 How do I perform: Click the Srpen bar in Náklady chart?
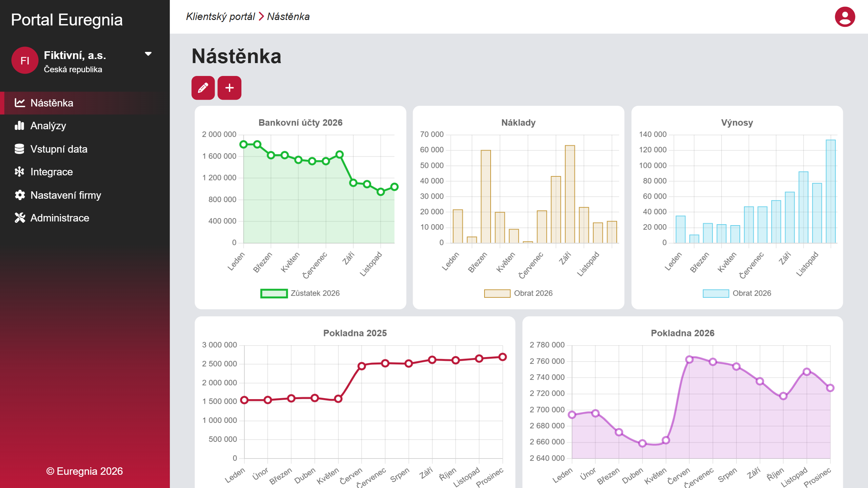pos(556,210)
